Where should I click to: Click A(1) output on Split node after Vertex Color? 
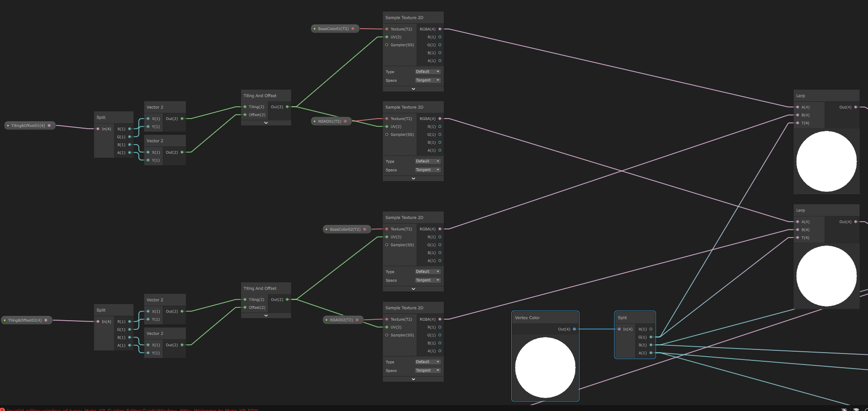(x=651, y=353)
